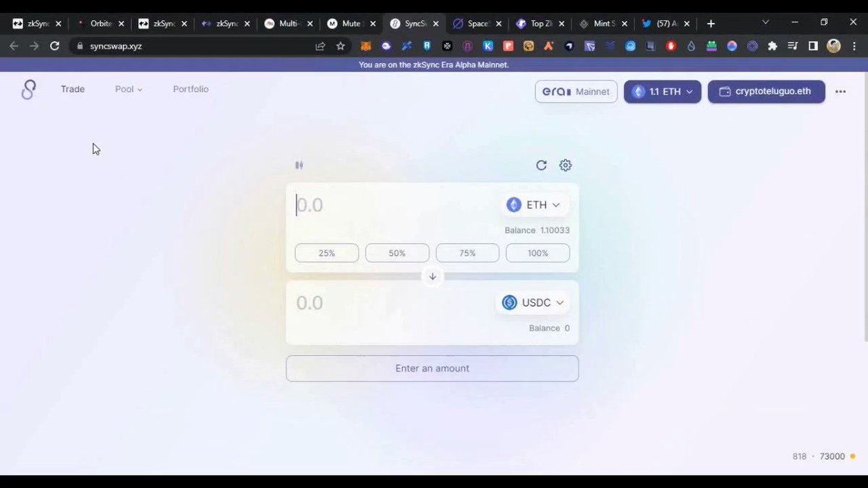The image size is (868, 488).
Task: Select the 75% amount button
Action: (467, 253)
